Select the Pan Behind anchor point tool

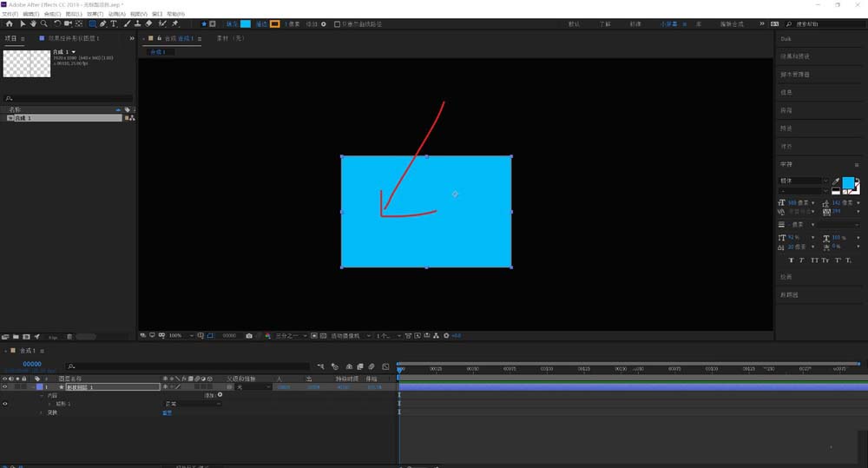(x=79, y=23)
